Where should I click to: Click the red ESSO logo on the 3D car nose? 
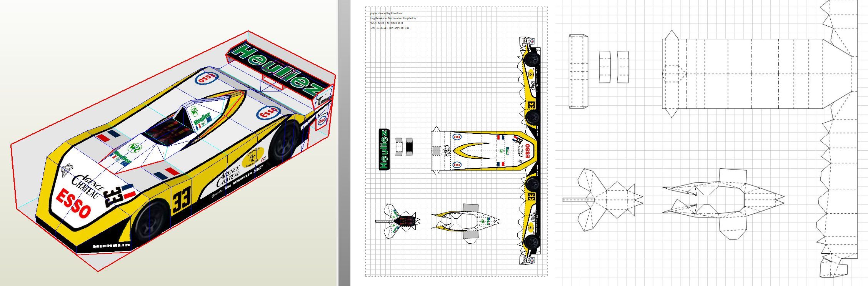click(73, 204)
